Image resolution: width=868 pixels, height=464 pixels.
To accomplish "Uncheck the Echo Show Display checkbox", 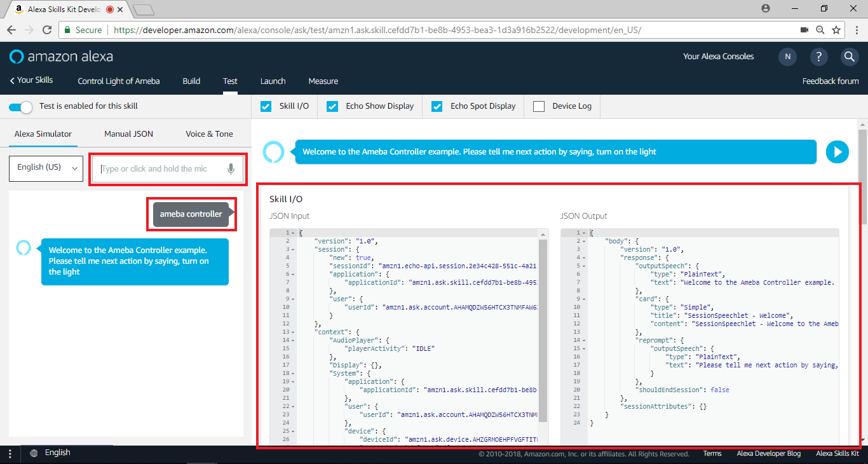I will click(332, 106).
